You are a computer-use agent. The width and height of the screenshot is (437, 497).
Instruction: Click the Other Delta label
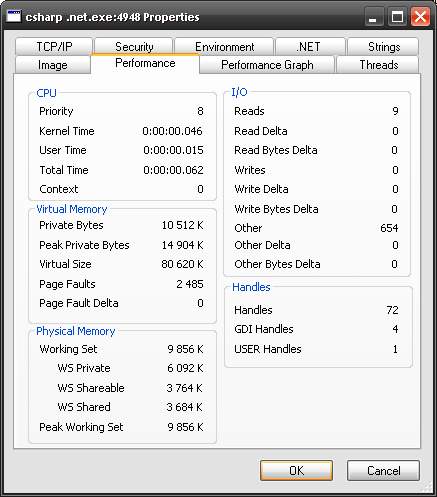click(262, 245)
